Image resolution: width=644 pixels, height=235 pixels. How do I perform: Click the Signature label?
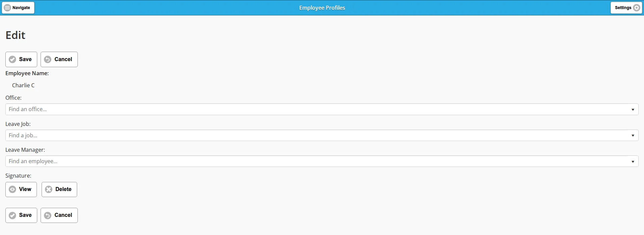(18, 176)
